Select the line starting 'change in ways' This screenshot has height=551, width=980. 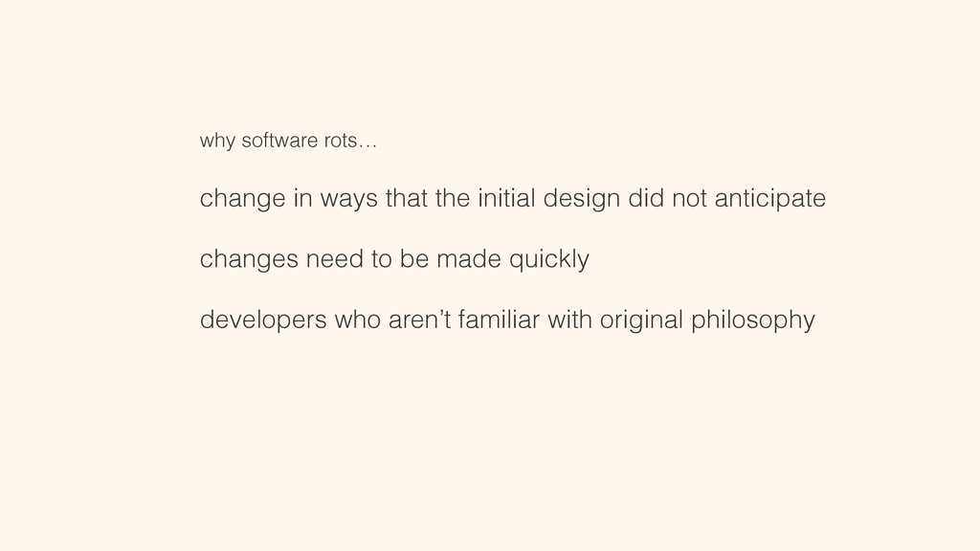[513, 199]
